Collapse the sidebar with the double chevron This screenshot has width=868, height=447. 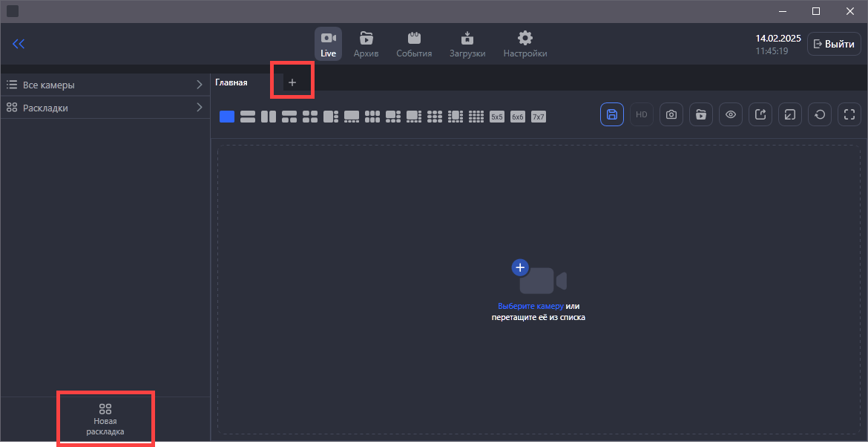pyautogui.click(x=19, y=44)
